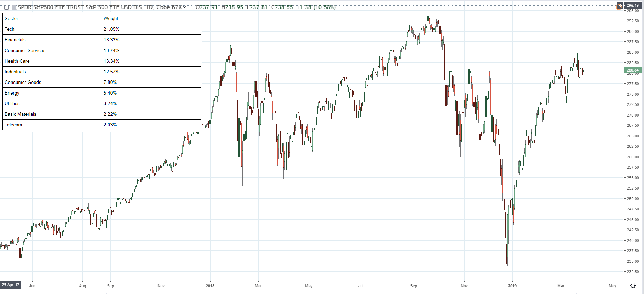Click the 2018 marker on time axis
This screenshot has height=294, width=644.
(x=210, y=286)
